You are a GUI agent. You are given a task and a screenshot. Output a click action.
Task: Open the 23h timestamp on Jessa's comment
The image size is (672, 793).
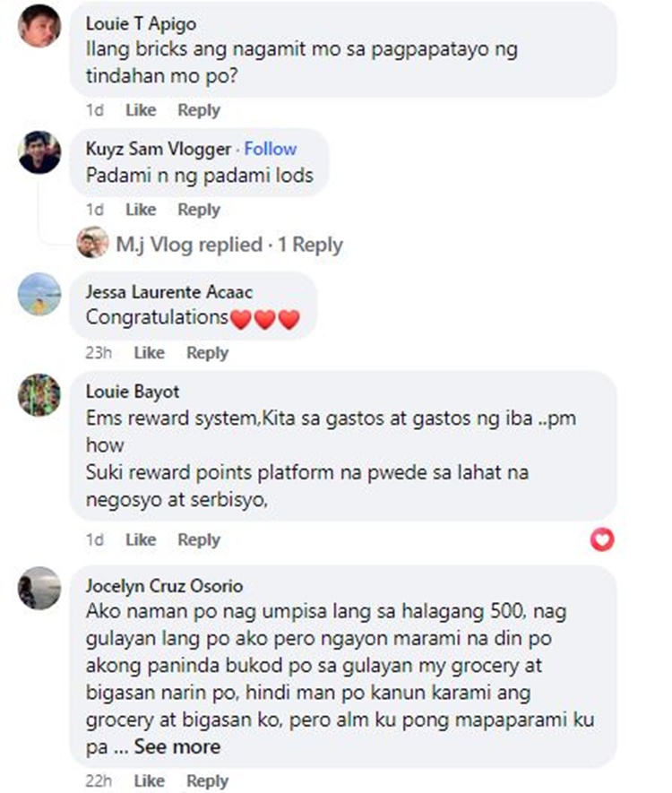point(98,352)
